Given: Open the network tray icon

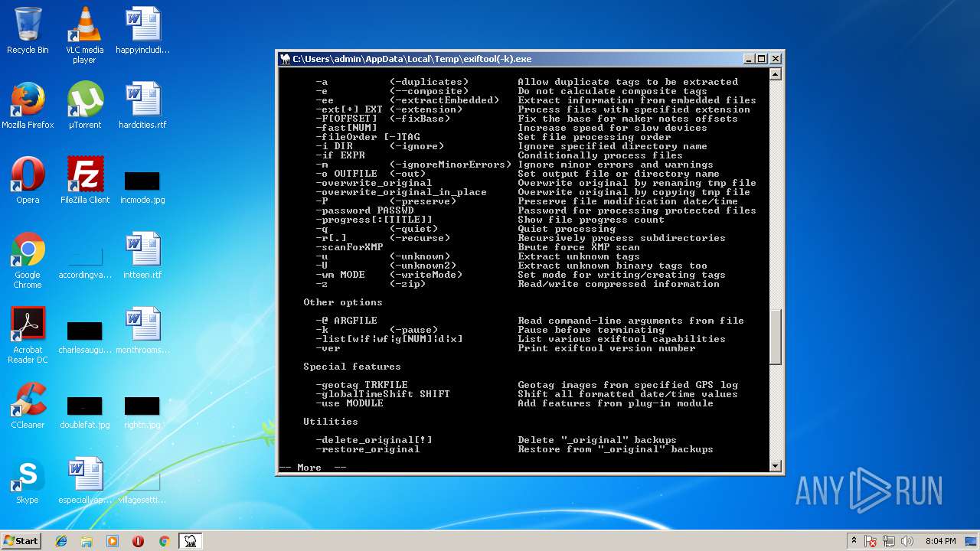Looking at the screenshot, I should (x=890, y=541).
